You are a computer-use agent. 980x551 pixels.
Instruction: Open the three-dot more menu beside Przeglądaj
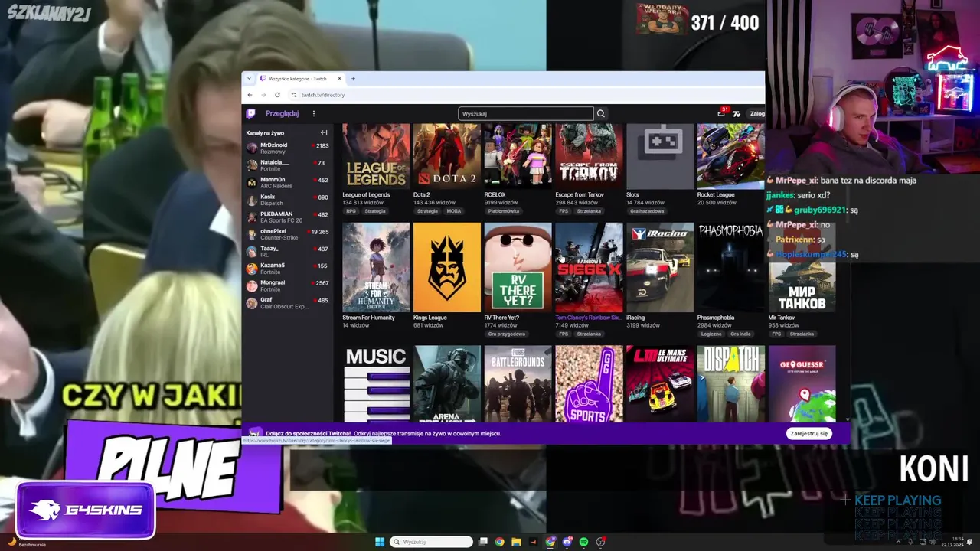click(x=313, y=113)
